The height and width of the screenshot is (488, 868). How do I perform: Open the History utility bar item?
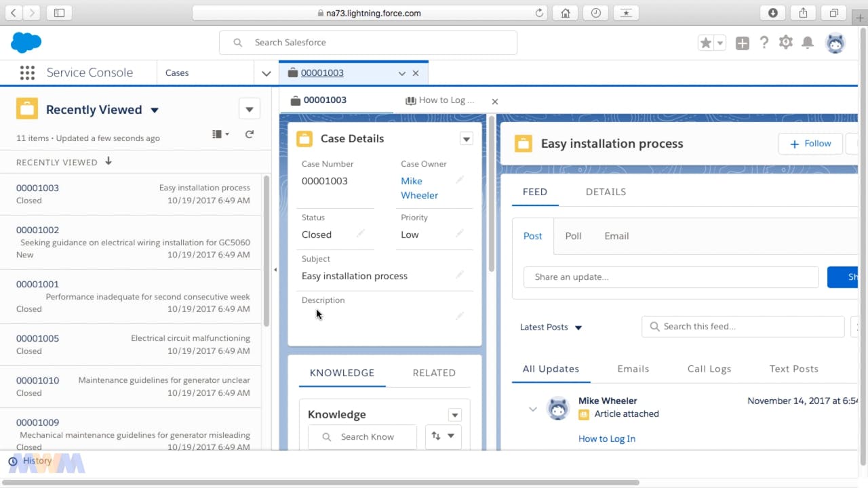pos(31,461)
